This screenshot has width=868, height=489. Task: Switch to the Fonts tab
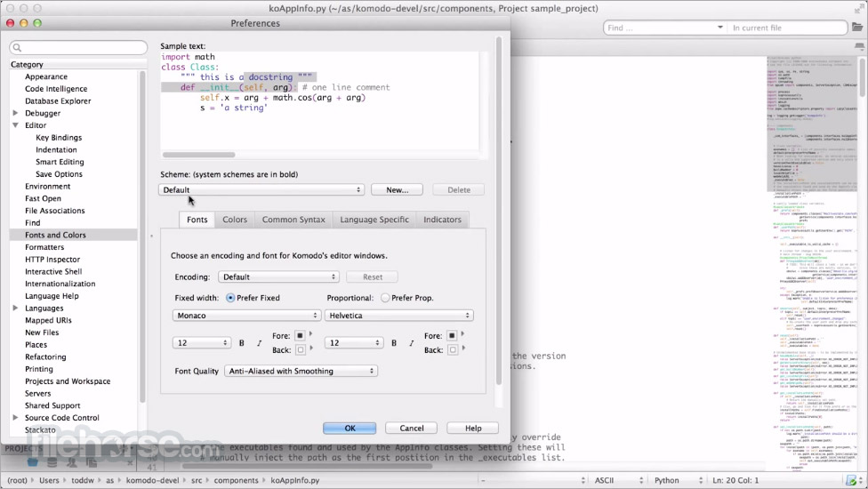point(197,220)
